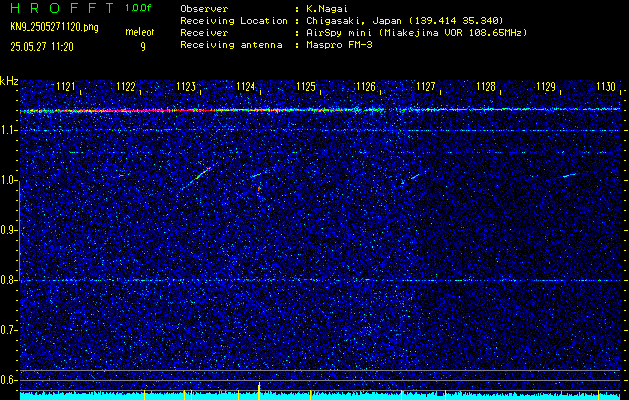Click the 1127 time marker

(x=426, y=86)
